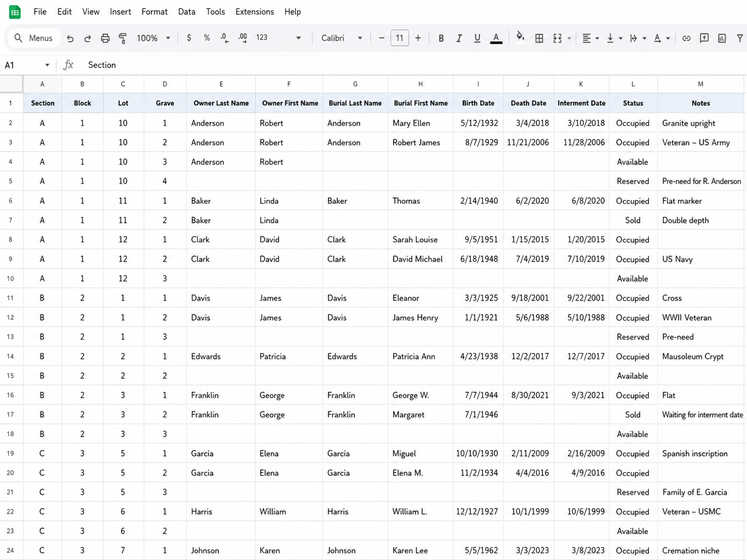The image size is (747, 560).
Task: Open the borders tool
Action: click(x=539, y=38)
